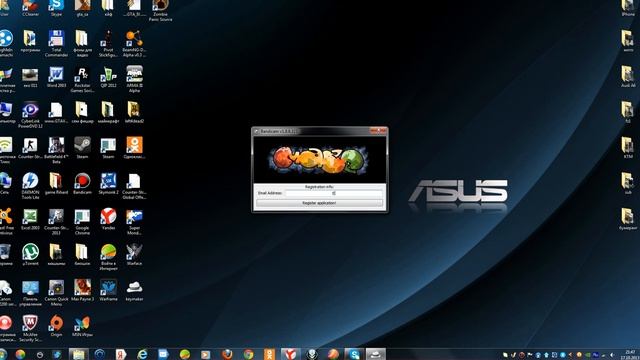
Task: Open the Bandicam desktop shortcut
Action: point(82,184)
